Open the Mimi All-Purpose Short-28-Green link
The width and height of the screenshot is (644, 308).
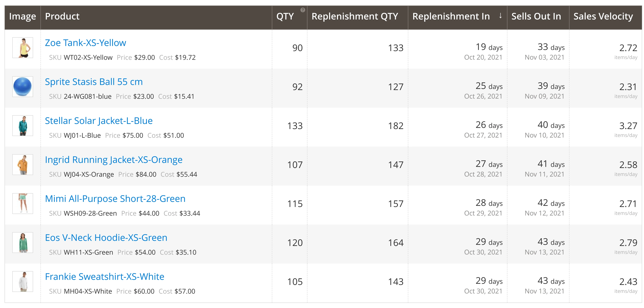[115, 199]
